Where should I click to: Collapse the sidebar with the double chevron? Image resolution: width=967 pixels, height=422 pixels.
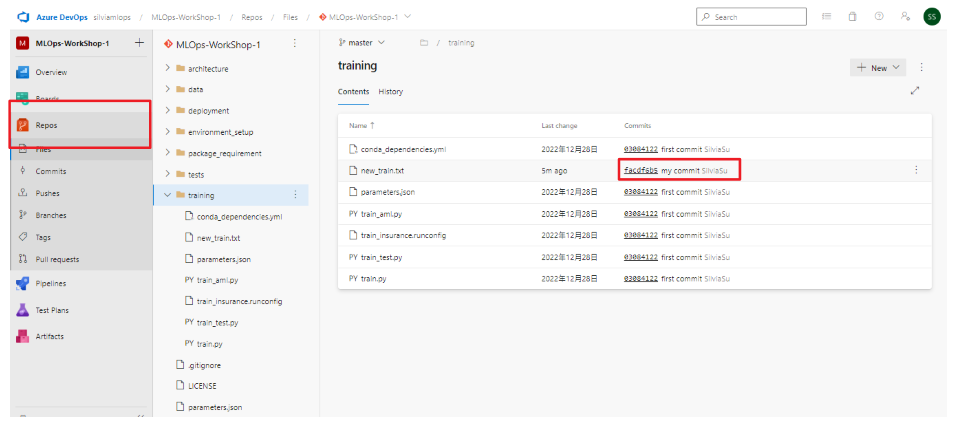(141, 418)
